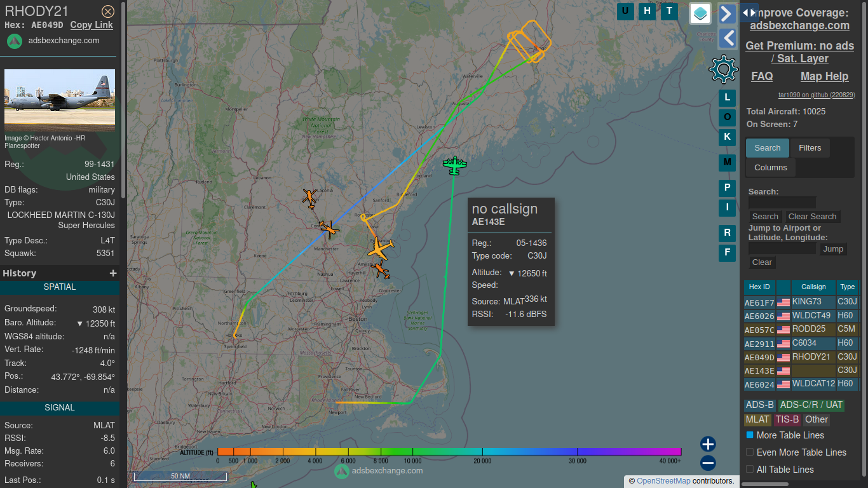Screen dimensions: 868x488
Task: Toggle the 'P' map button
Action: coord(728,188)
